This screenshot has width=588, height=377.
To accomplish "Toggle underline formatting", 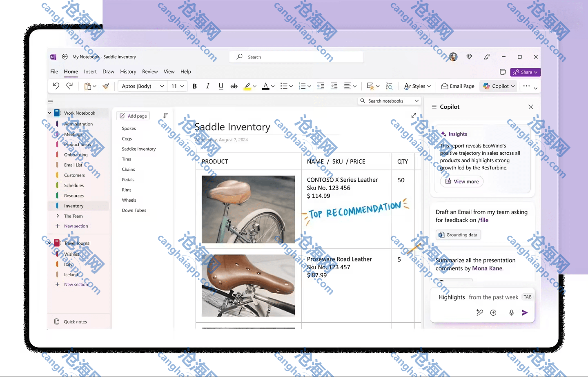I will [221, 86].
